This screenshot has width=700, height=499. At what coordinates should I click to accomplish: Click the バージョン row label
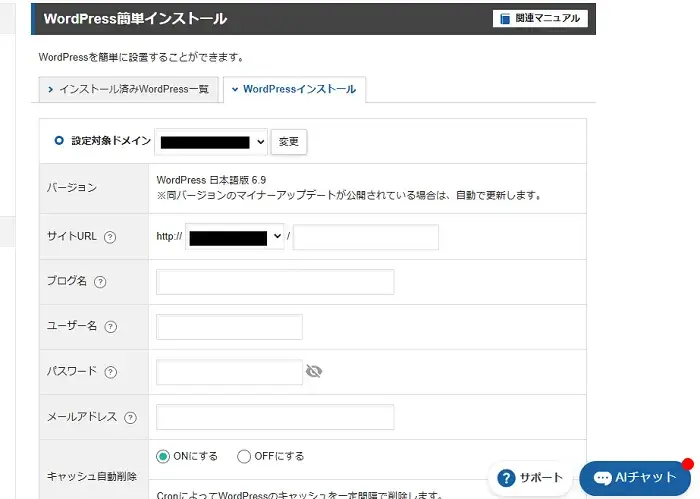[72, 187]
